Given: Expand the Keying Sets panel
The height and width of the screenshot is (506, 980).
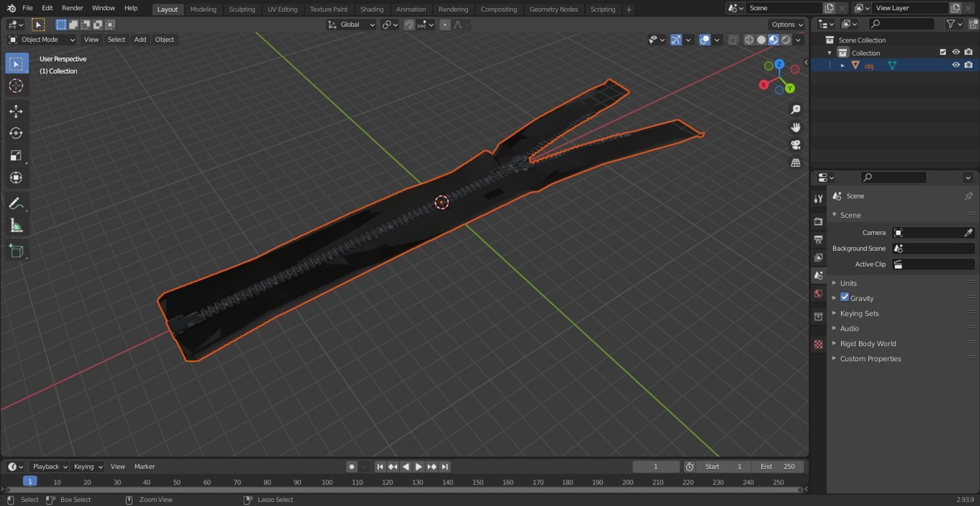Looking at the screenshot, I should pos(860,314).
